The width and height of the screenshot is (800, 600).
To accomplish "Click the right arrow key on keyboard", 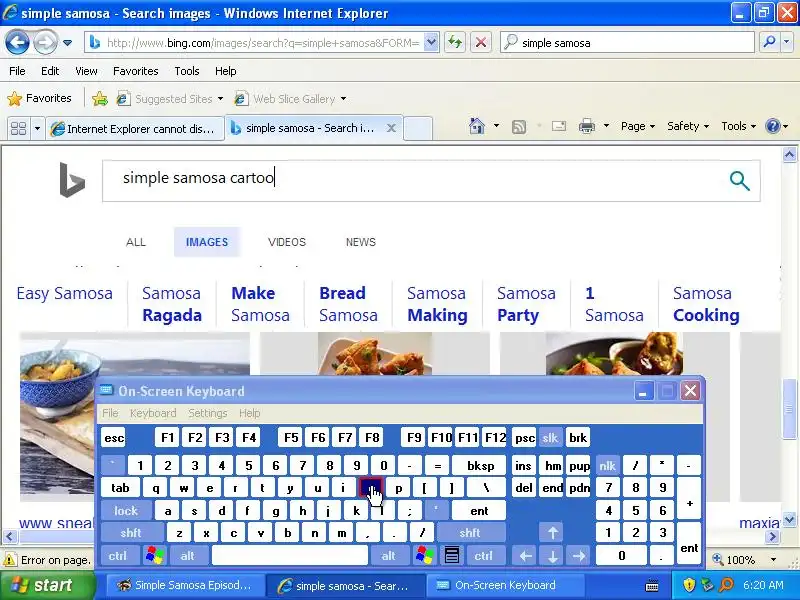I will pos(579,556).
